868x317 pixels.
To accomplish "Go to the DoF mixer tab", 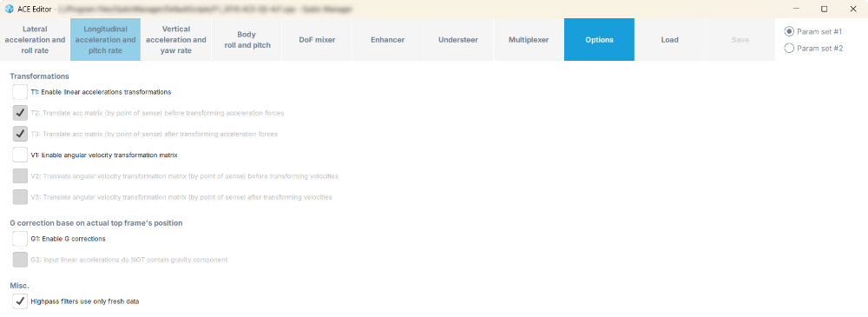I will pos(317,39).
